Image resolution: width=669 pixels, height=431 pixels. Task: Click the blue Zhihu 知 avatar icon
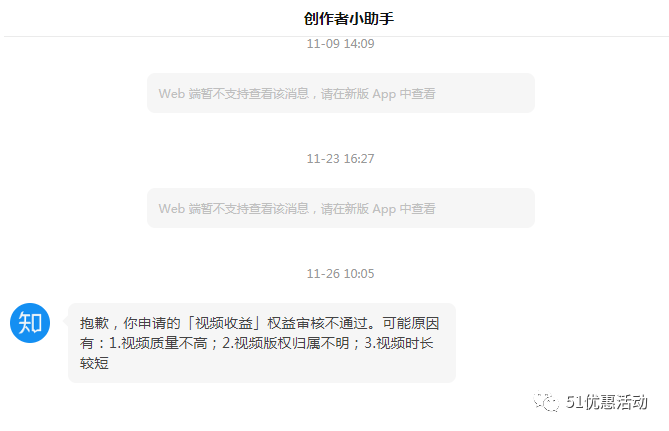tap(30, 323)
